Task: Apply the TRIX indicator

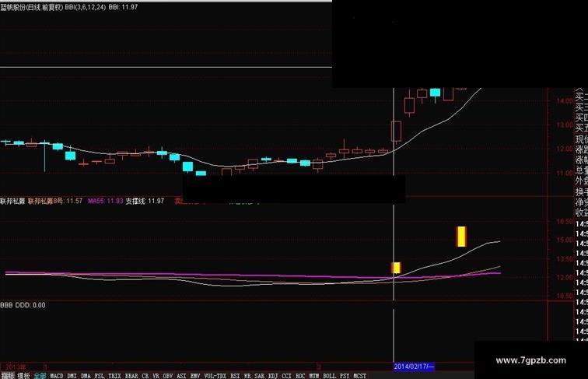Action: (115, 376)
